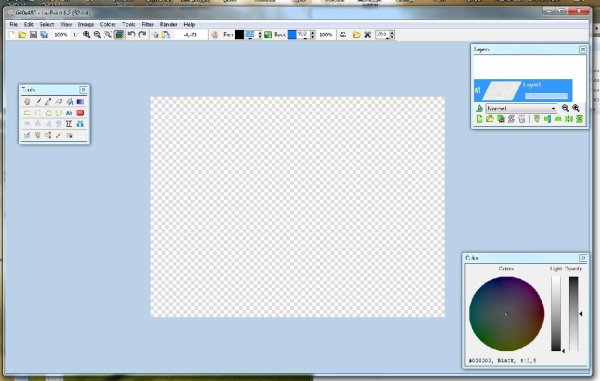This screenshot has height=381, width=600.
Task: Select the selection pen tool in bottom row
Action: tap(27, 135)
